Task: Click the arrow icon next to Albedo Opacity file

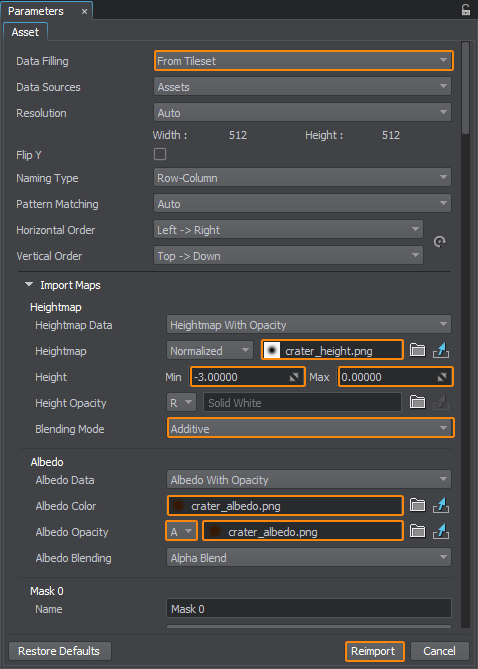Action: click(x=441, y=532)
